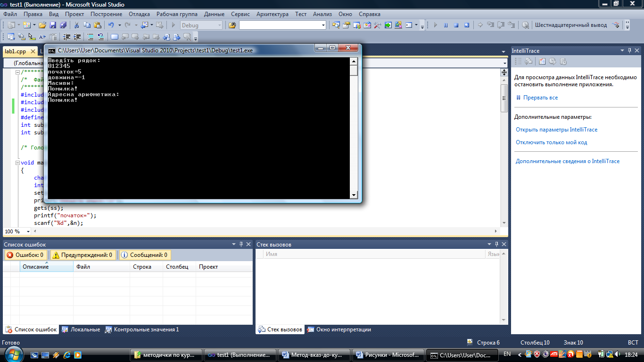The width and height of the screenshot is (644, 362).
Task: Click the Step Over debug icon
Action: click(501, 25)
